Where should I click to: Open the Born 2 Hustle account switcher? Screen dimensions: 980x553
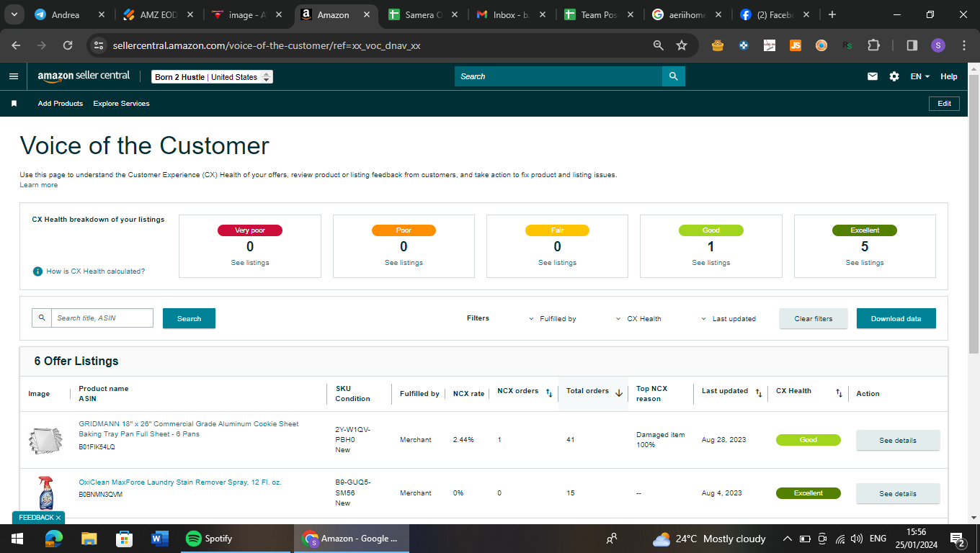click(213, 77)
